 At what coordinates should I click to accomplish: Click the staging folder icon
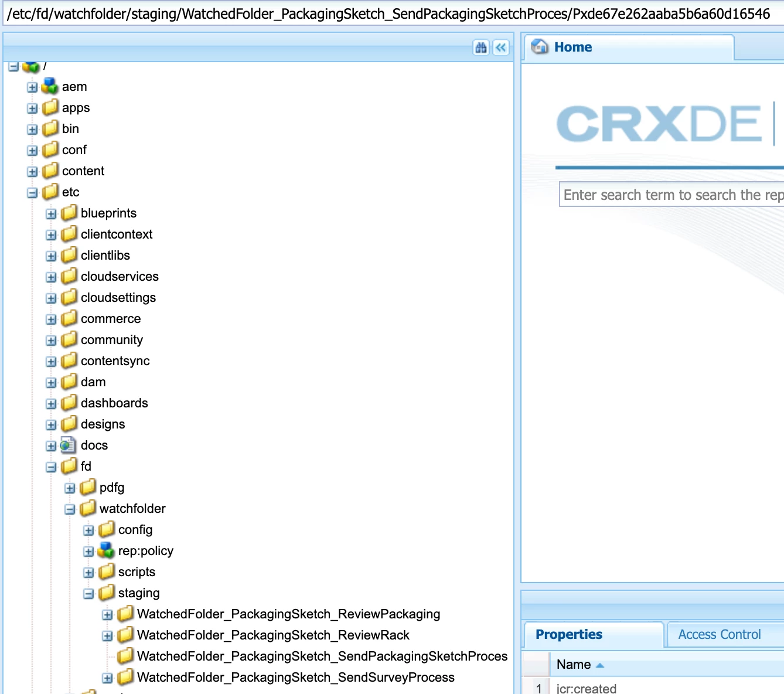pyautogui.click(x=107, y=593)
